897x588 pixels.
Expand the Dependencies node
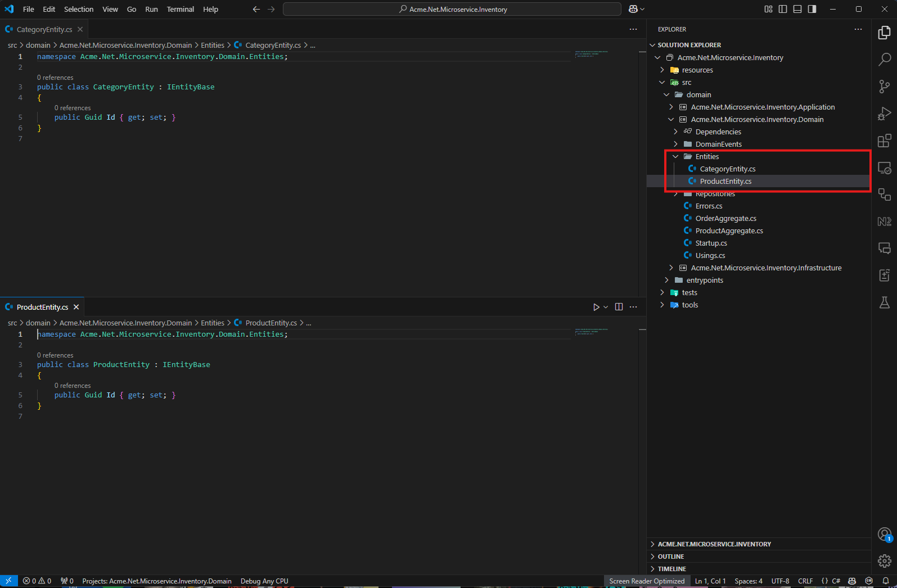675,132
